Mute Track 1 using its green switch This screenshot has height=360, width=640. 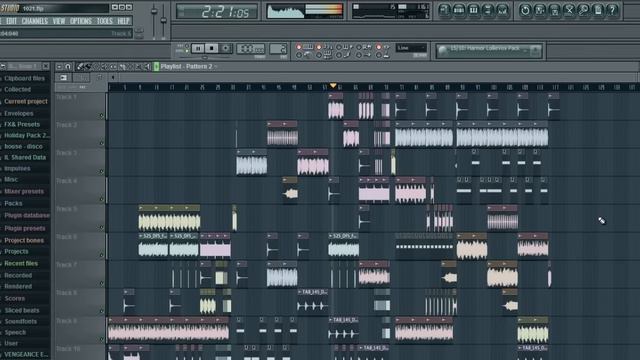(x=102, y=116)
